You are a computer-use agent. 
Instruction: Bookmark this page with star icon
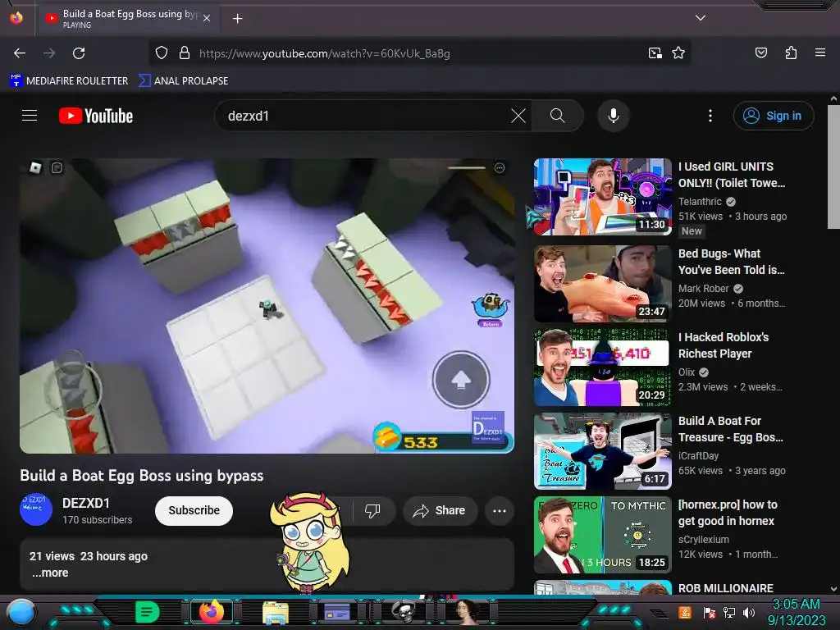(x=678, y=53)
